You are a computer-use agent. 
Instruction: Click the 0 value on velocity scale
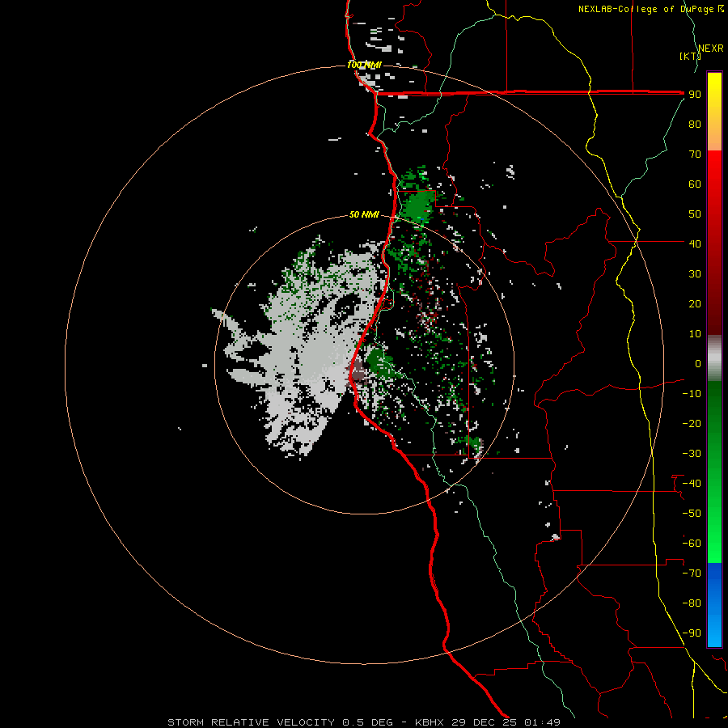698,364
